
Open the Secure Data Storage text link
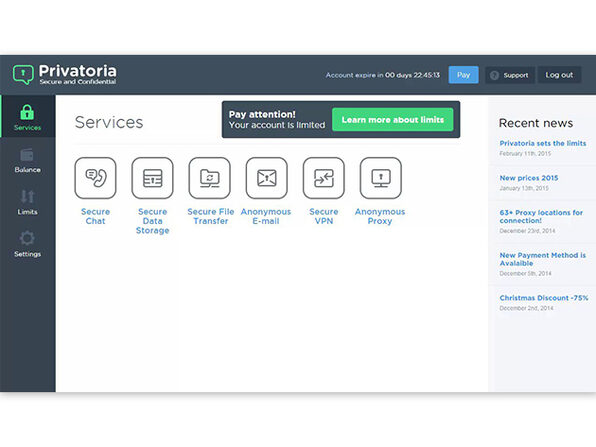pyautogui.click(x=152, y=221)
